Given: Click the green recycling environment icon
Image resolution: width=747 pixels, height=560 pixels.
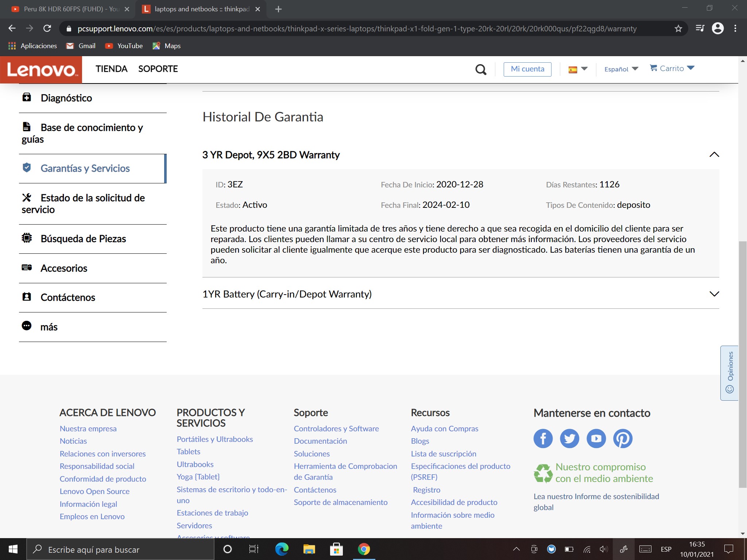Looking at the screenshot, I should pos(543,473).
